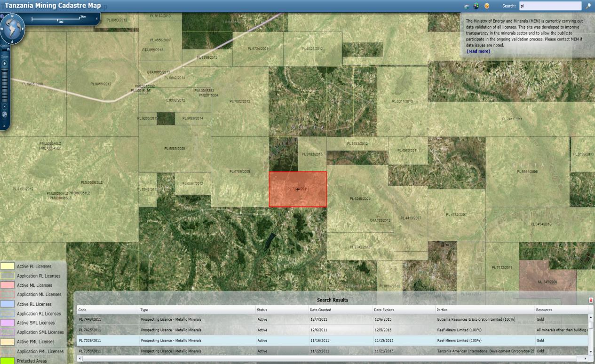Click the zoom in plus button
595x364 pixels.
pos(5,63)
